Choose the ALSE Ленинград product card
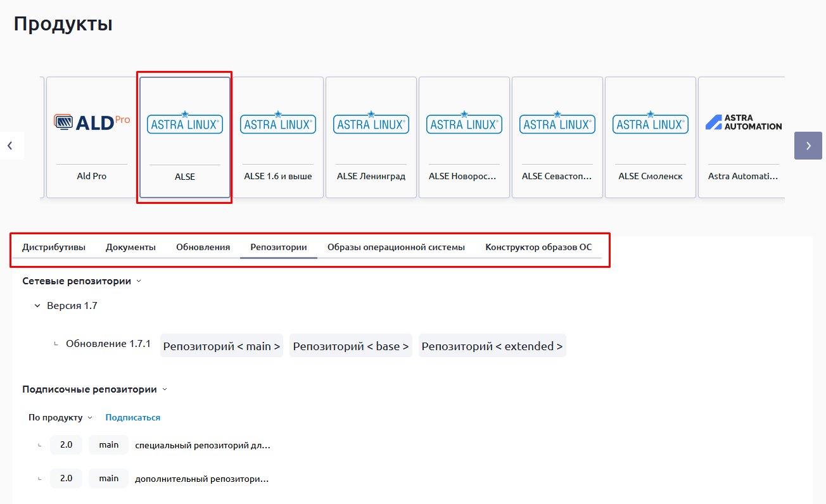 click(x=371, y=137)
